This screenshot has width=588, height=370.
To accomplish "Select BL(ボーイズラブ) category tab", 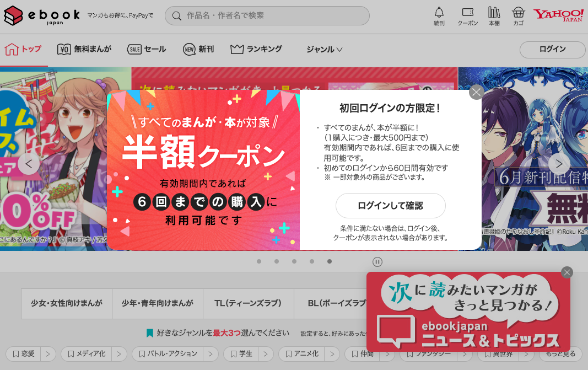I will point(331,304).
